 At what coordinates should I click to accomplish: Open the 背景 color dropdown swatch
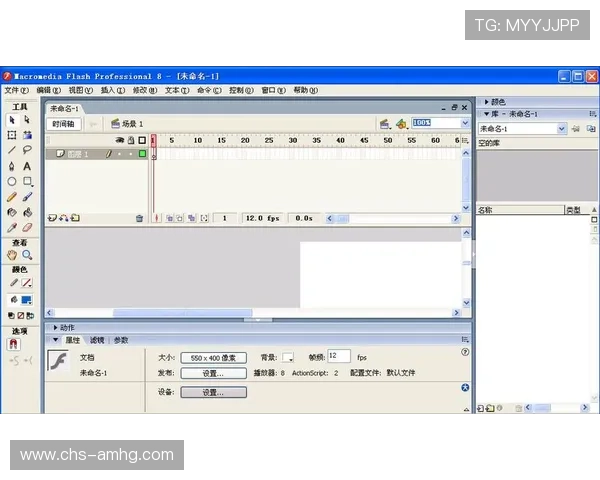coord(288,358)
